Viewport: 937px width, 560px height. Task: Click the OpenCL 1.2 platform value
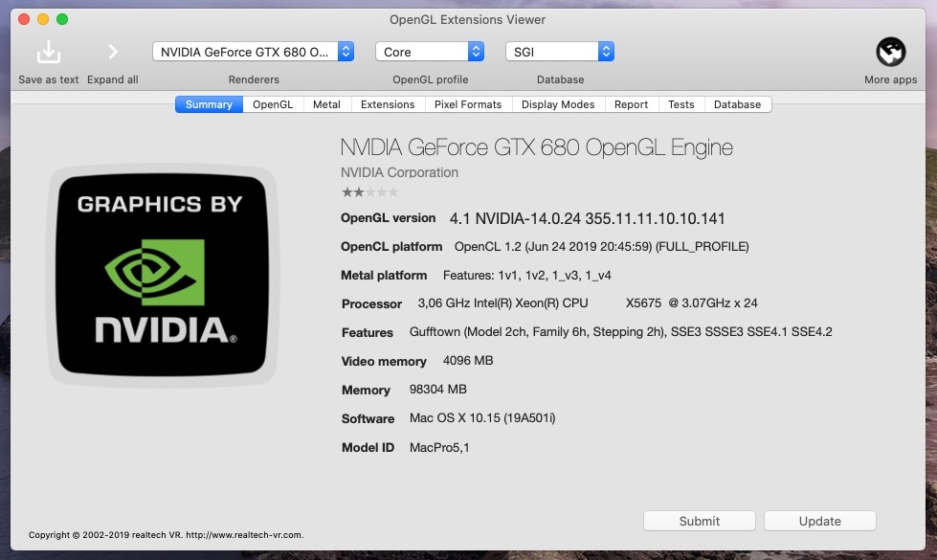tap(602, 247)
